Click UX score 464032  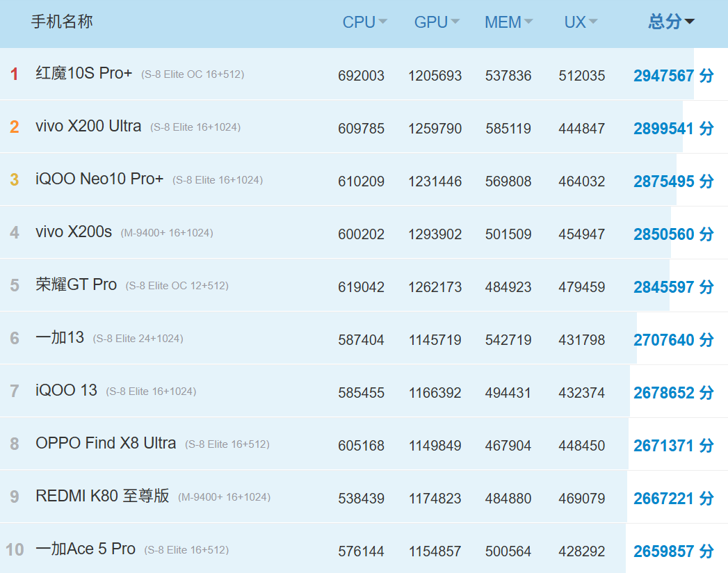tap(582, 181)
